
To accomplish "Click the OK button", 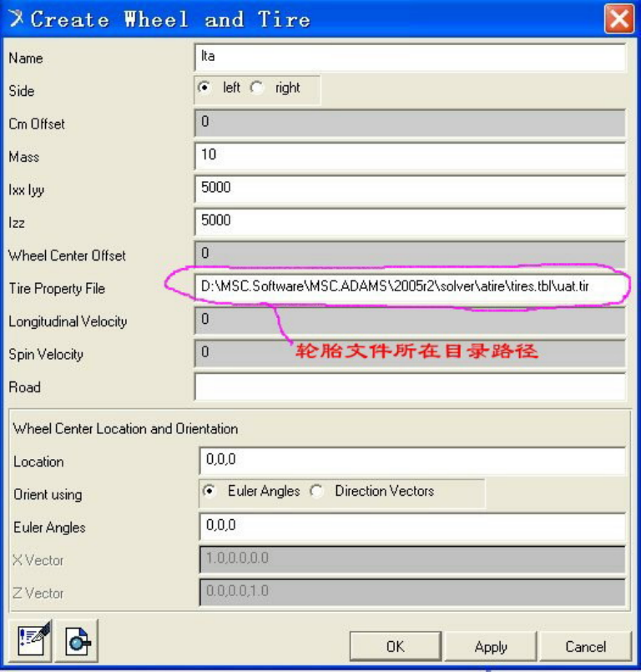I will tap(395, 646).
